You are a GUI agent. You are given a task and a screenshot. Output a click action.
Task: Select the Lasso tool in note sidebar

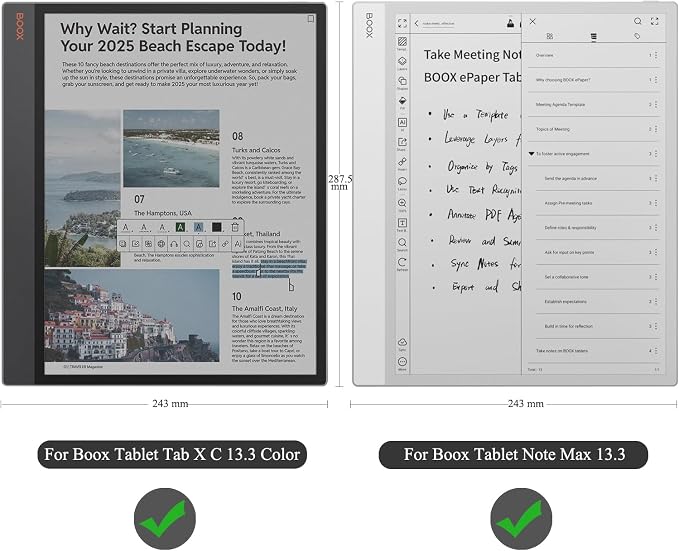click(x=402, y=183)
